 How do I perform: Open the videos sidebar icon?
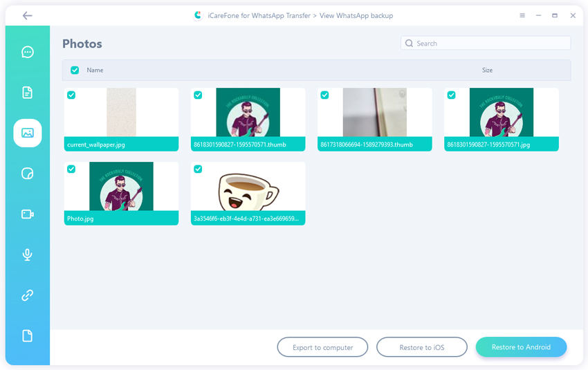(x=28, y=214)
